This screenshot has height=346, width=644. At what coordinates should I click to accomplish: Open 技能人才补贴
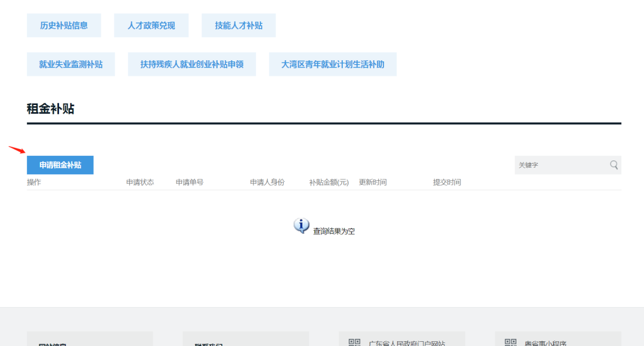(239, 26)
